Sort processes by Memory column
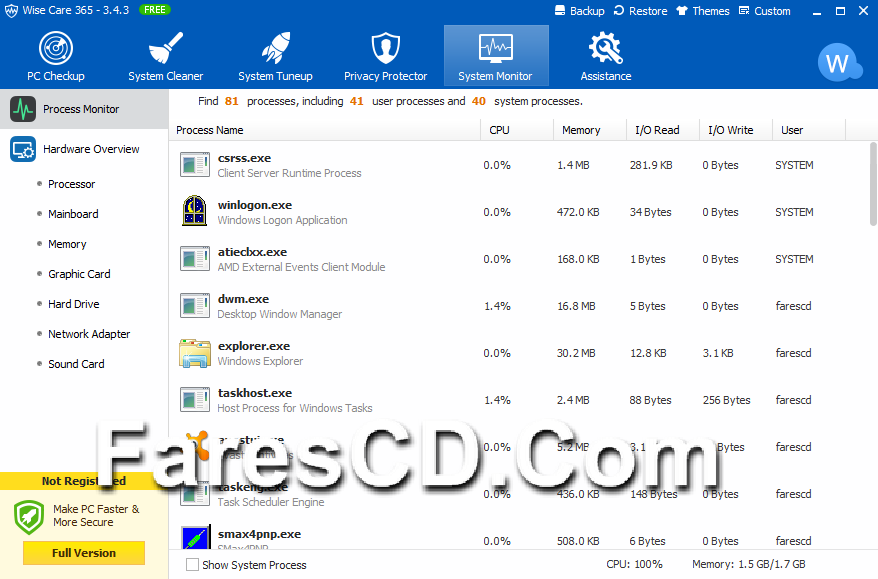The width and height of the screenshot is (878, 579). (590, 130)
